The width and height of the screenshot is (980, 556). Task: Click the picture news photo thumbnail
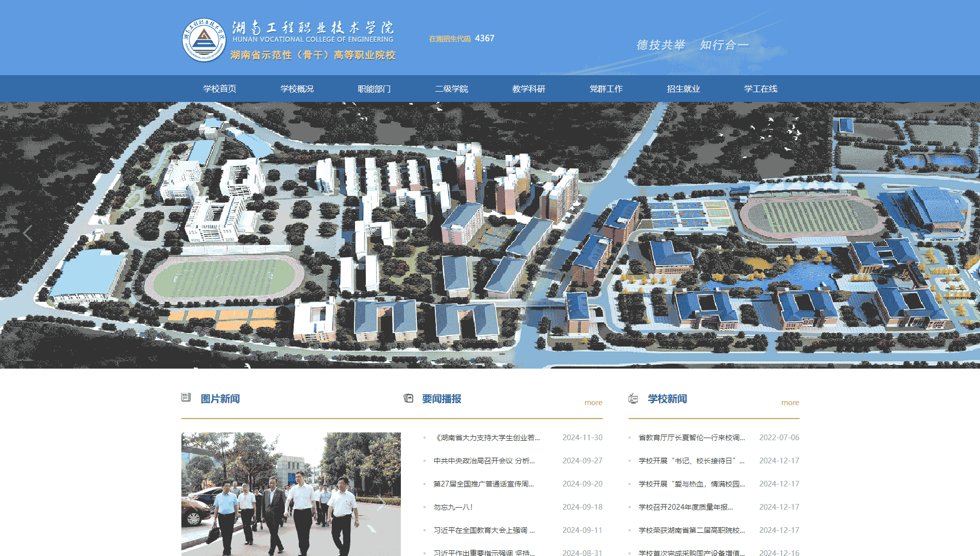tap(291, 494)
